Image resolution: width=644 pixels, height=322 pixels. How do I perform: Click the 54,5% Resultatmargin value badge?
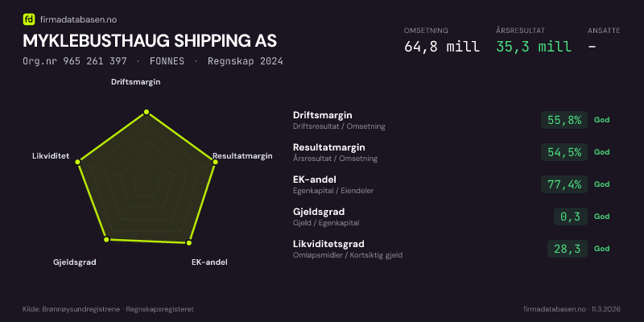pos(564,152)
